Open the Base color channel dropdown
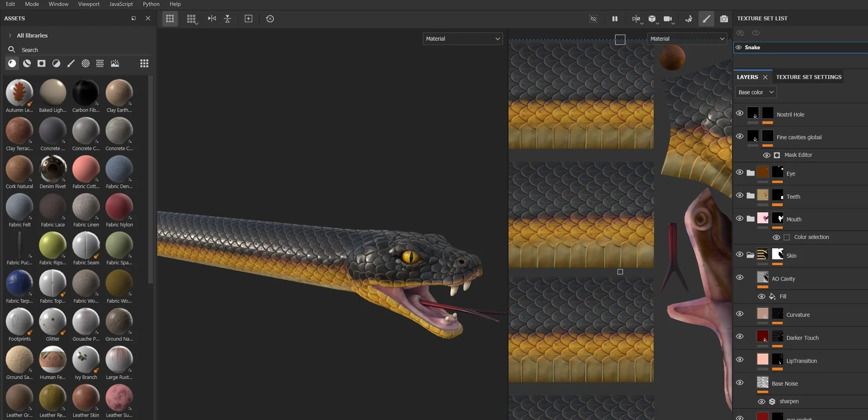The image size is (868, 420). [x=756, y=92]
